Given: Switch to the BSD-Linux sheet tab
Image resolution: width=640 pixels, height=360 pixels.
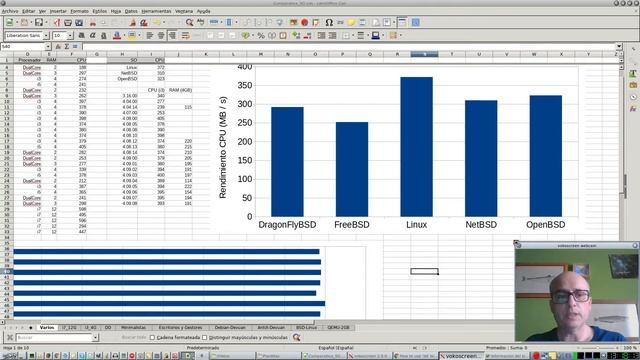Looking at the screenshot, I should (306, 327).
